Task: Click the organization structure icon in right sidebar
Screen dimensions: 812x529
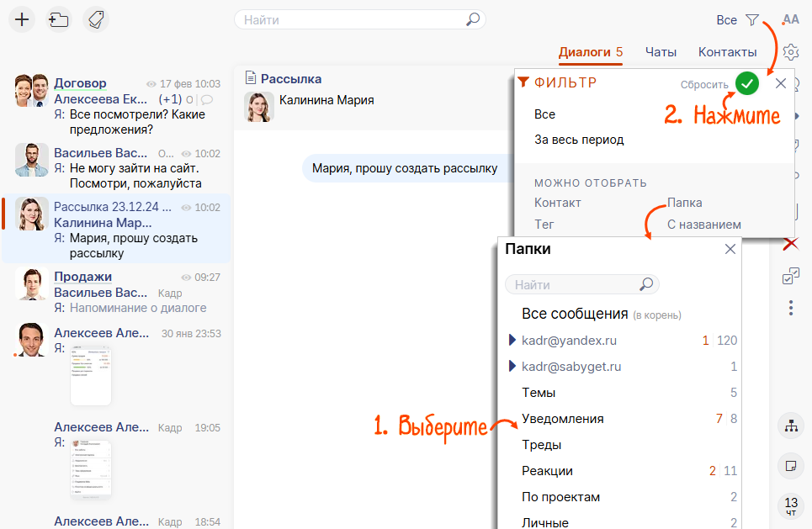Action: pyautogui.click(x=790, y=426)
